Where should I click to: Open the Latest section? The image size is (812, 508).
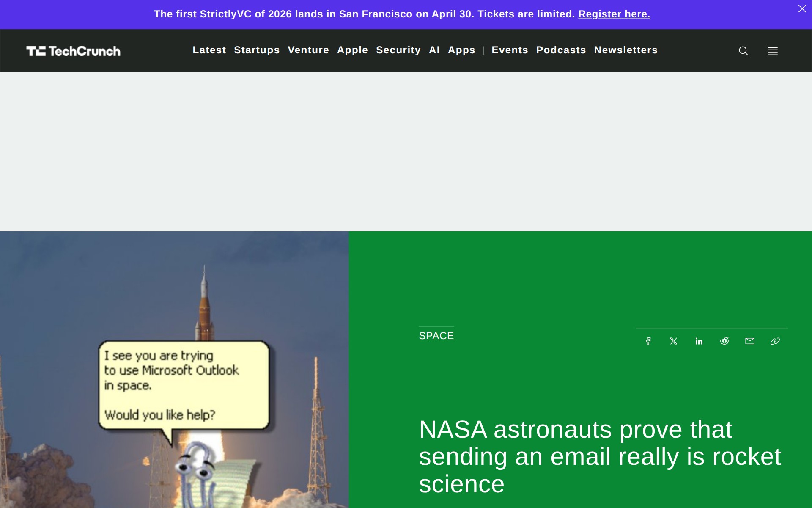(x=209, y=50)
